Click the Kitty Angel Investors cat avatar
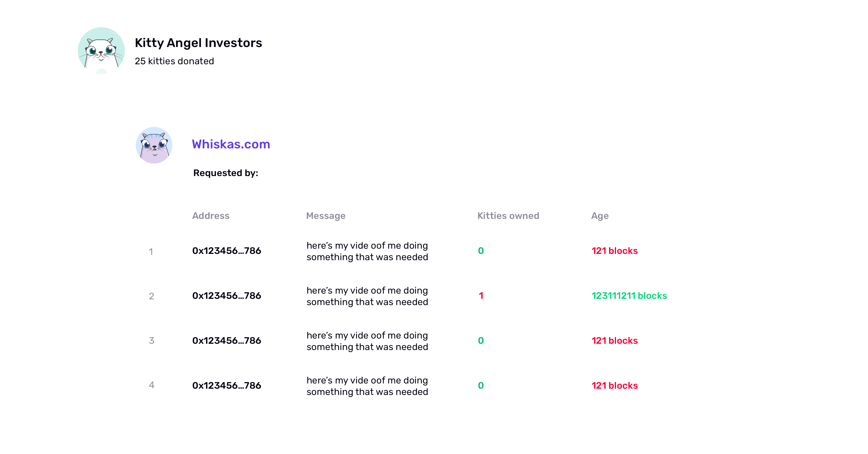The image size is (868, 454). [x=101, y=51]
